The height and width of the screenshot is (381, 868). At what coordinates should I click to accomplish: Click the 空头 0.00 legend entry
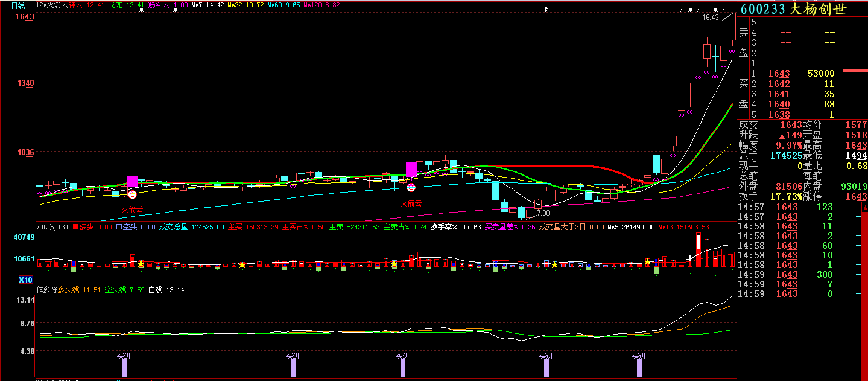pyautogui.click(x=136, y=227)
